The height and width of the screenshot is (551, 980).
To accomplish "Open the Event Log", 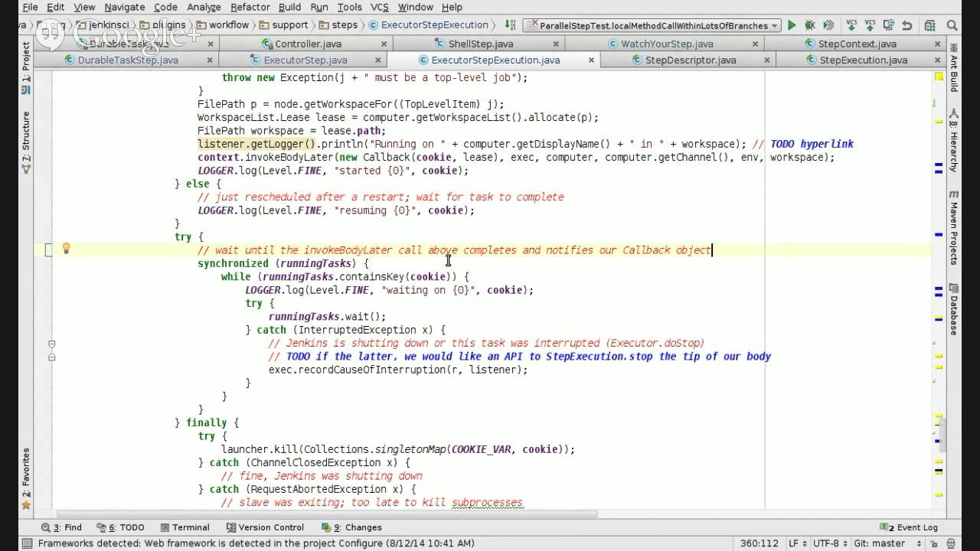I will (910, 527).
